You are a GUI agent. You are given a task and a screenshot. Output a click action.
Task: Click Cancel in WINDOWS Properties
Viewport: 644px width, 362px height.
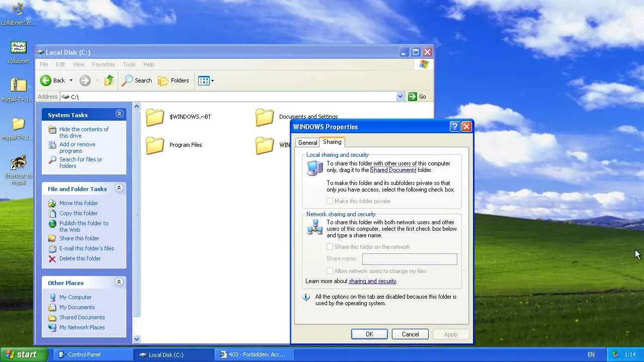pos(410,334)
